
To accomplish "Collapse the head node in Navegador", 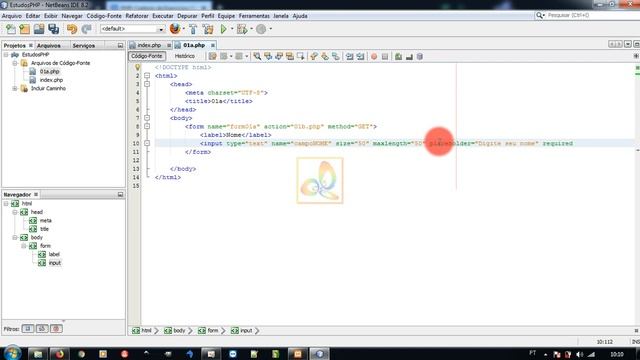I will click(x=15, y=212).
